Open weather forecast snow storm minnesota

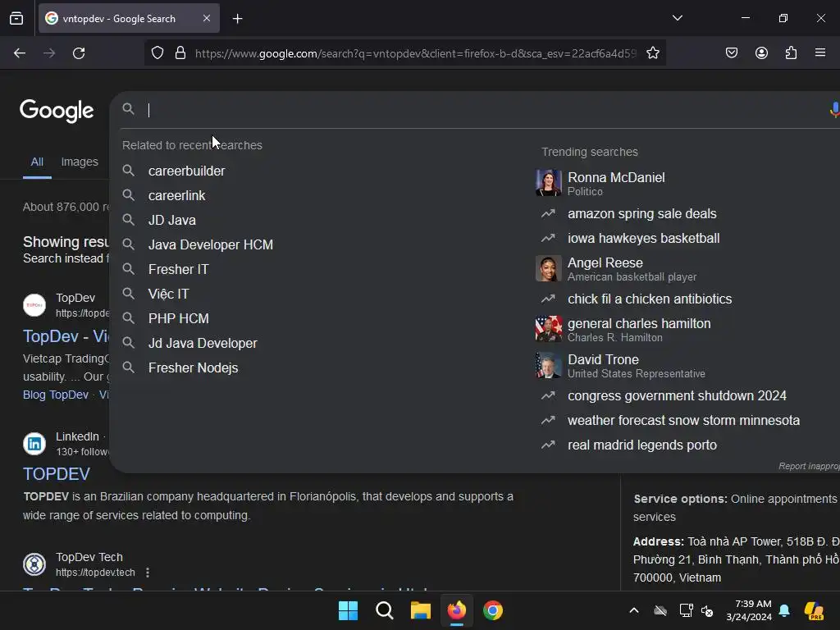(683, 421)
